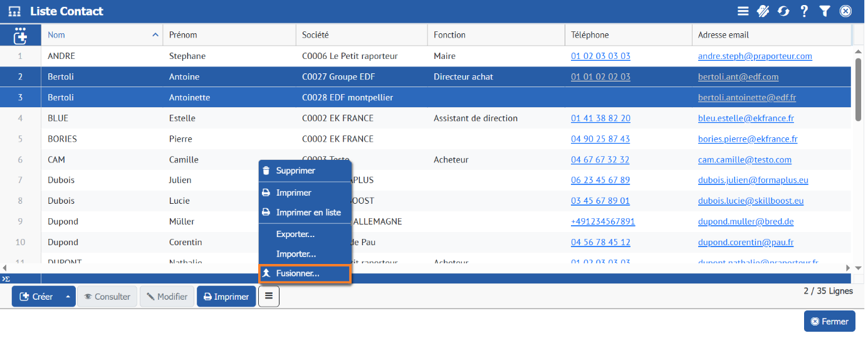The image size is (868, 338).
Task: Open the filter funnel icon
Action: 825,11
